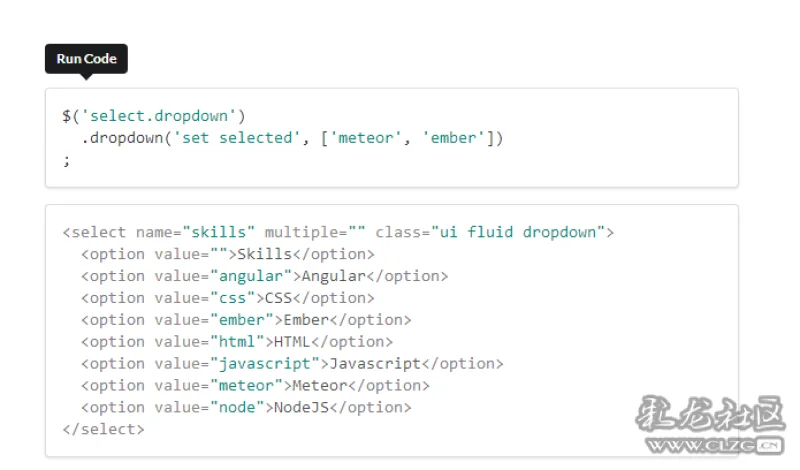Viewport: 800px width, 470px height.
Task: Click the "skills" name attribute value
Action: pyautogui.click(x=218, y=232)
